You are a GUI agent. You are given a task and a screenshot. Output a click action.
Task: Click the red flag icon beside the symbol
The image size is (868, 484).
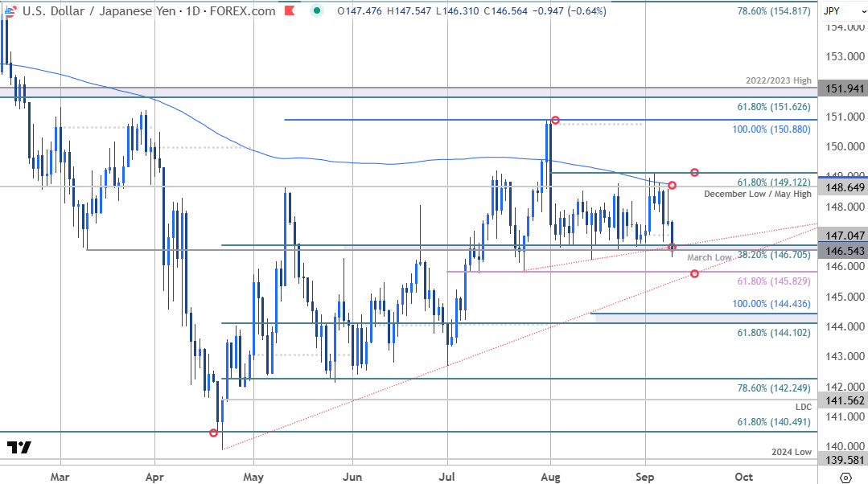[288, 12]
